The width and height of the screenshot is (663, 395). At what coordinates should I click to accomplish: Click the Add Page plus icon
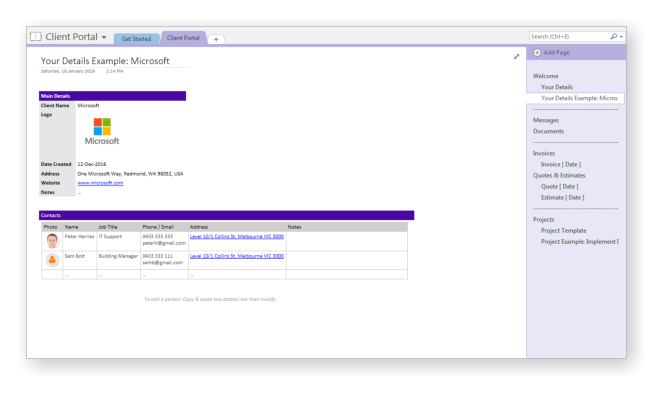[x=537, y=52]
